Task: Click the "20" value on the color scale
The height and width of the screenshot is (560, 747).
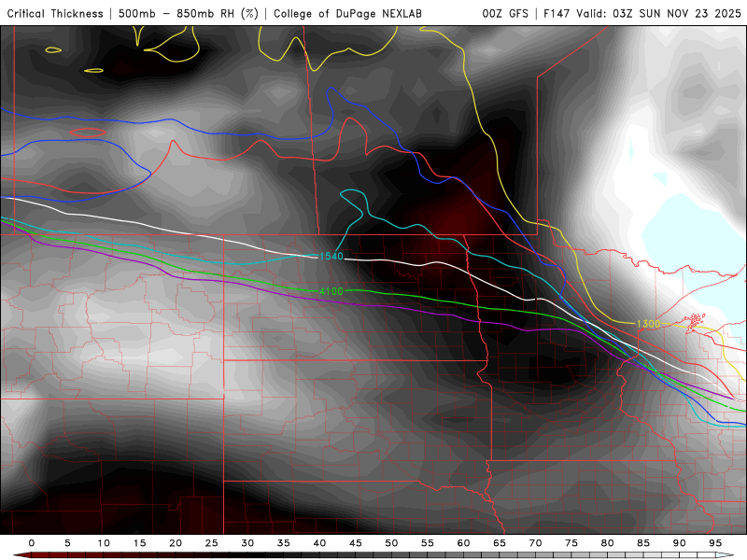Action: coord(176,543)
